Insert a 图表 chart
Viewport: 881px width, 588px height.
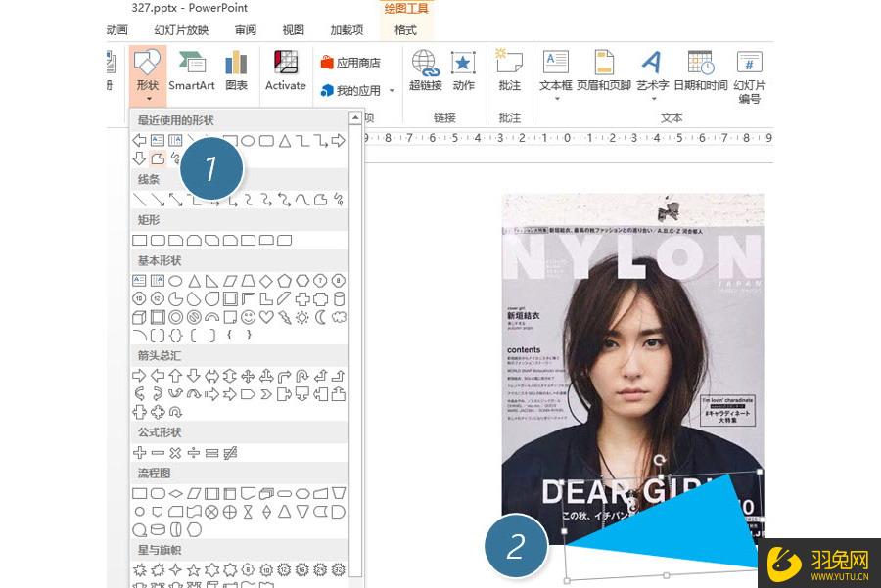(x=237, y=70)
